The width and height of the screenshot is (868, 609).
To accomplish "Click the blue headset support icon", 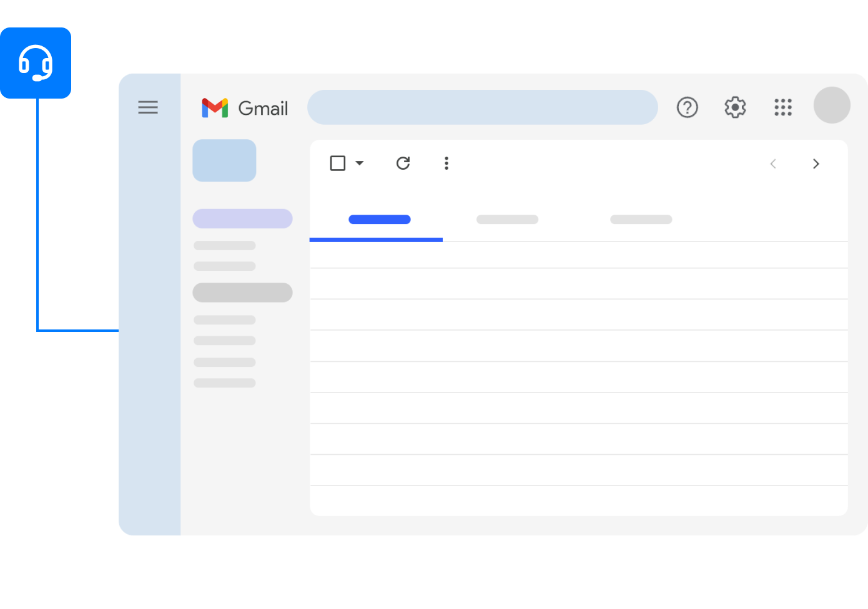I will (x=36, y=63).
